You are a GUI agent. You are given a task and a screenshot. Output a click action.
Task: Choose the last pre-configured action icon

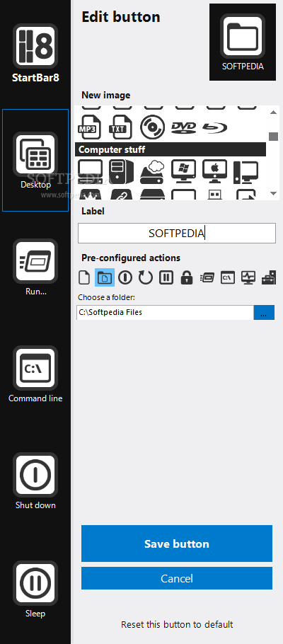pos(269,277)
